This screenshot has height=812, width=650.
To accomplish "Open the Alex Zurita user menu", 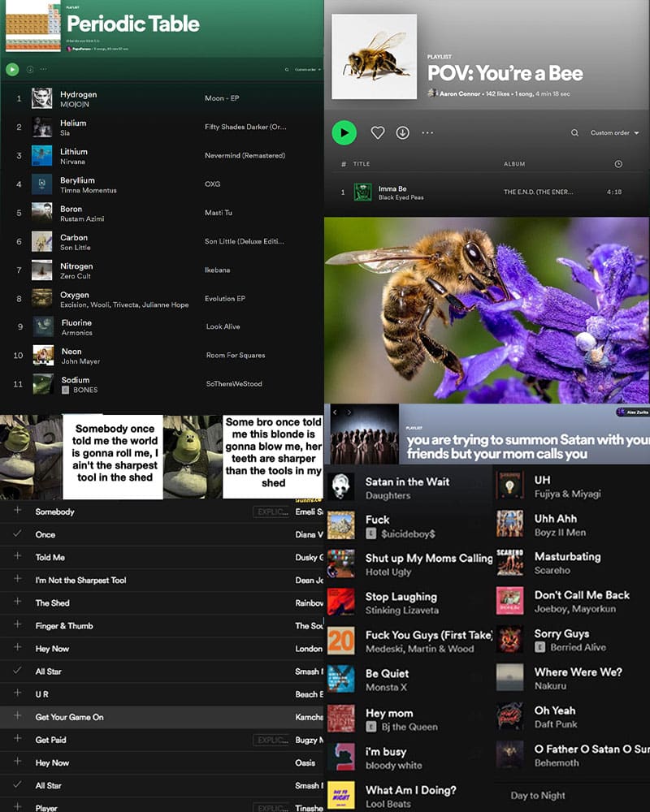I will (x=632, y=412).
